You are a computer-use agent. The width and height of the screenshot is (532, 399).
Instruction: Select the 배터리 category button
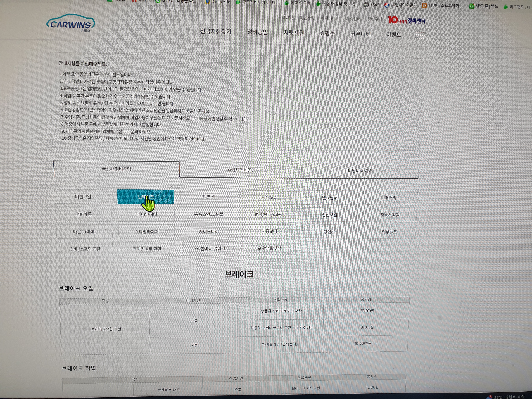coord(390,198)
